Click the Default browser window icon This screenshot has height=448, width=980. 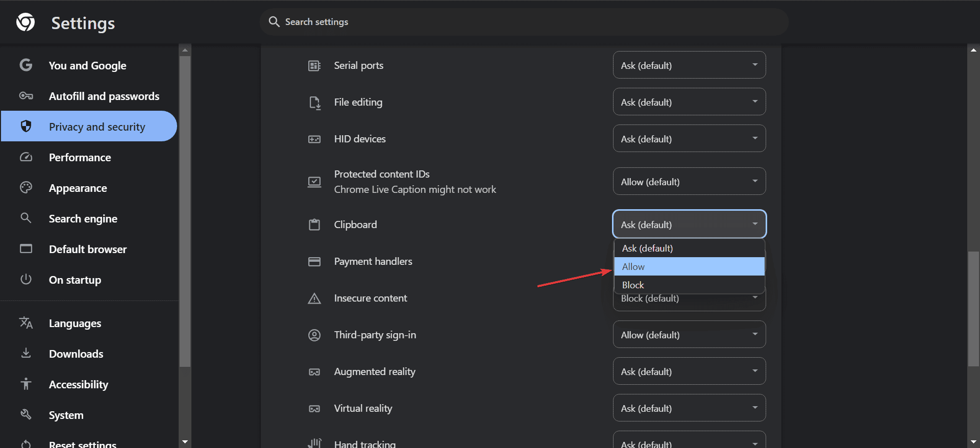click(26, 248)
